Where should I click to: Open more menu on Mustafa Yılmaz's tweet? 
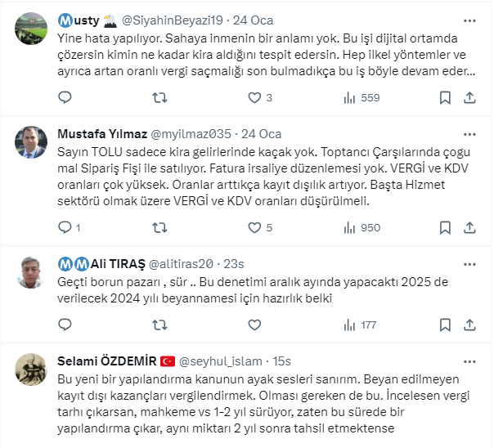click(x=469, y=134)
